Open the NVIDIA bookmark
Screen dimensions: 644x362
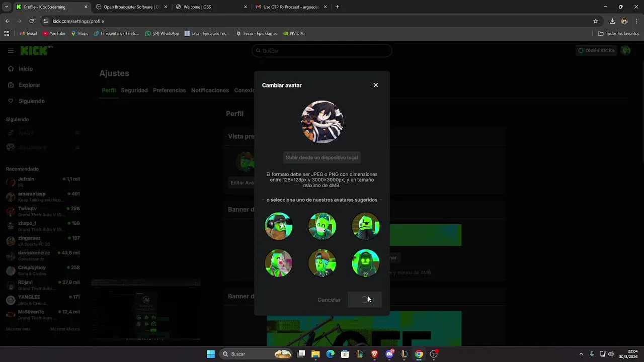click(293, 34)
